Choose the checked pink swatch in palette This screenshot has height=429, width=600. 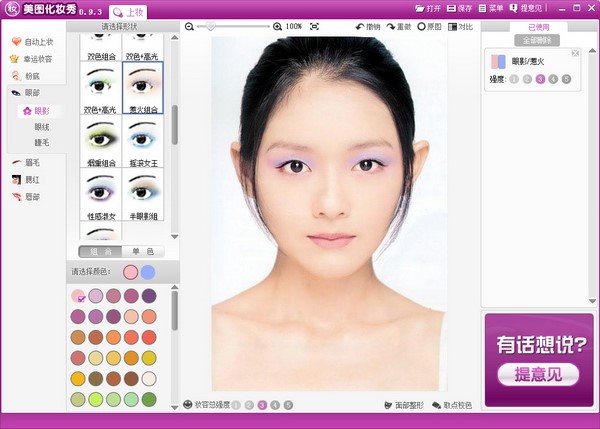point(78,296)
